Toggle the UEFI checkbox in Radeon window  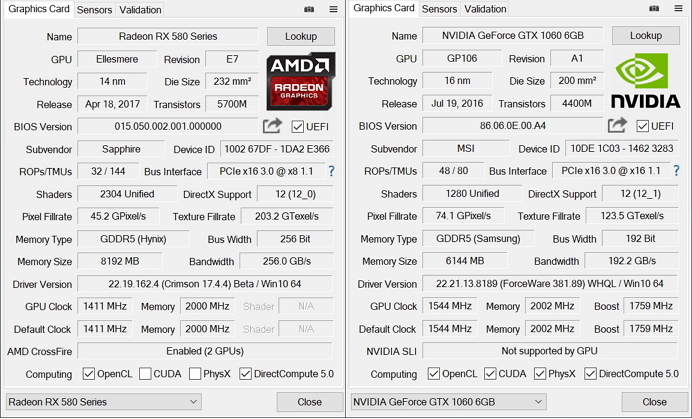pyautogui.click(x=297, y=127)
